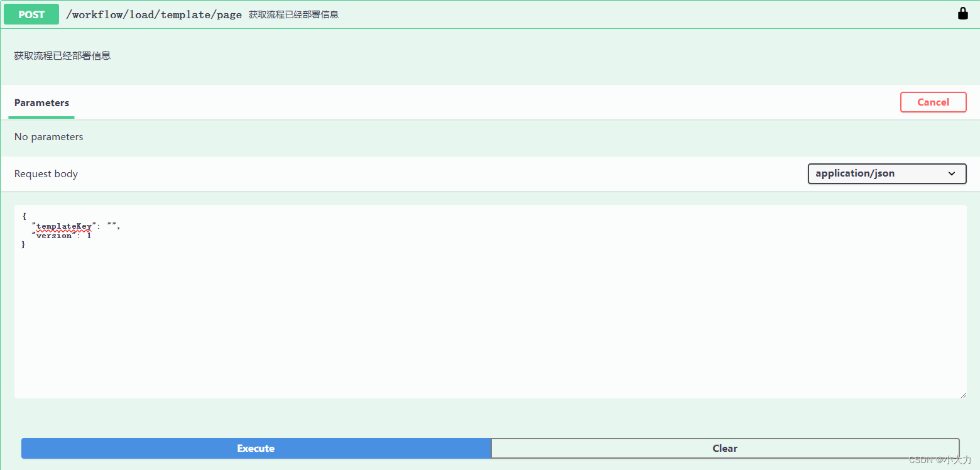Click the /workflow/load/template/page endpoint path
The width and height of the screenshot is (980, 470).
[154, 14]
